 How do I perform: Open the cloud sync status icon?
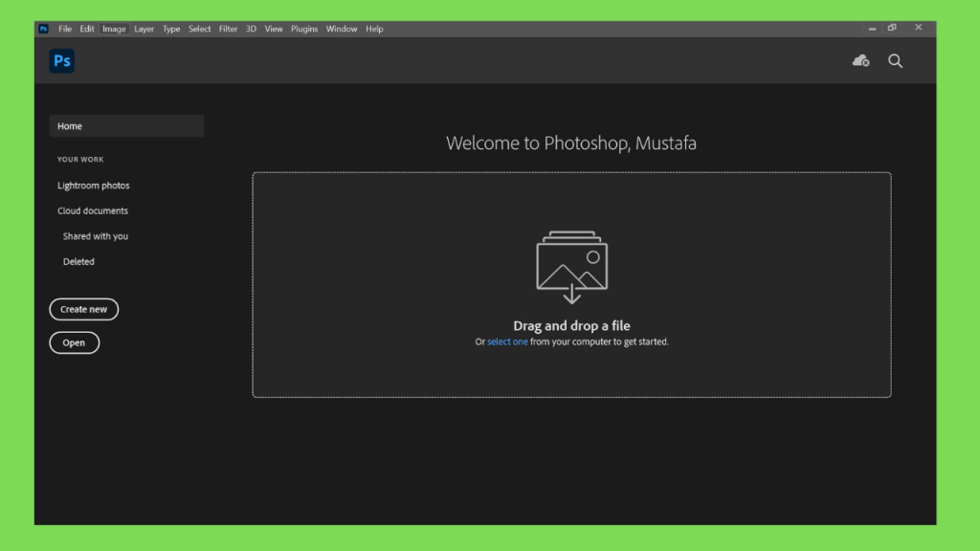860,60
